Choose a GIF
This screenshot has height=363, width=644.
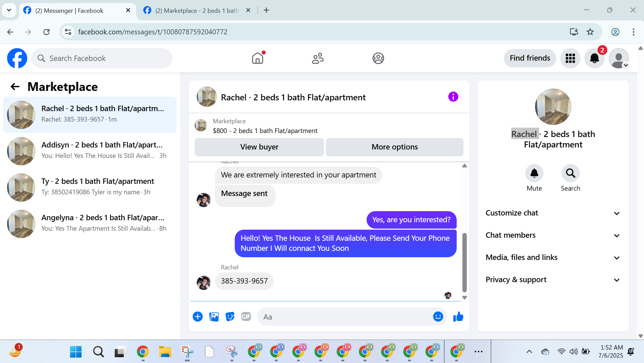pyautogui.click(x=246, y=317)
